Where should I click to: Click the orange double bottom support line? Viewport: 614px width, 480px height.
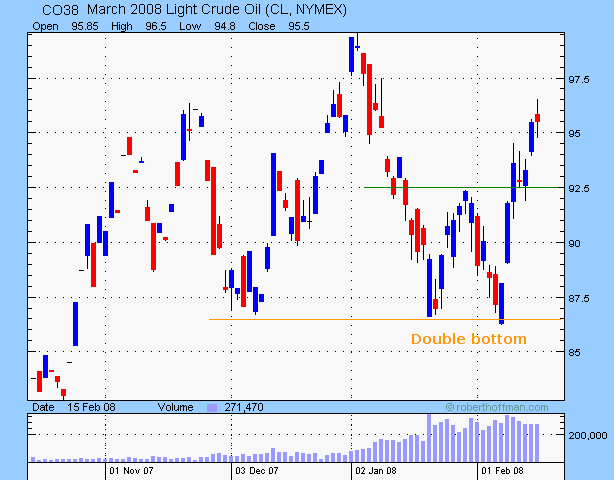[385, 319]
